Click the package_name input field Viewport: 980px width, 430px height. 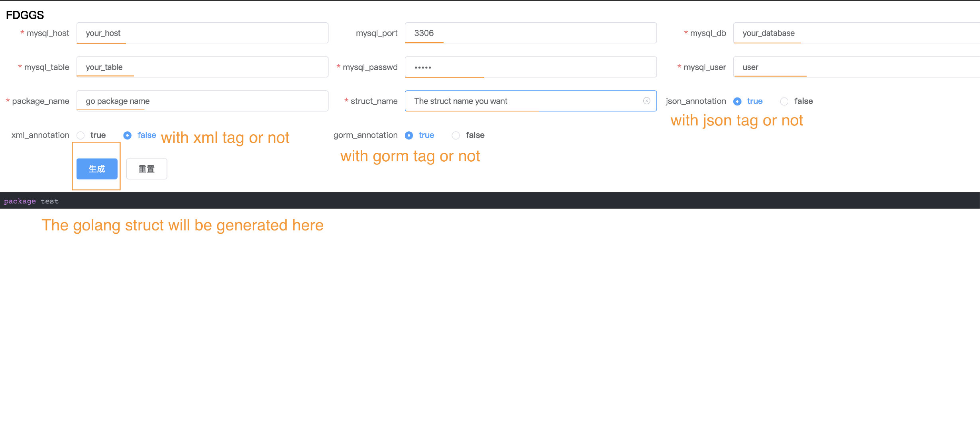point(202,101)
